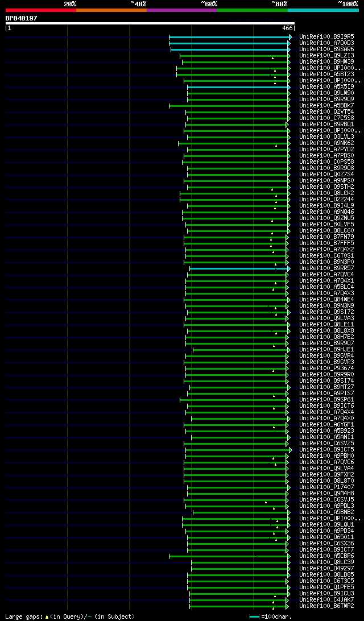Image resolution: width=364 pixels, height=621 pixels.
Task: Open hit UniRef100_B9HW39
Action: (327, 61)
